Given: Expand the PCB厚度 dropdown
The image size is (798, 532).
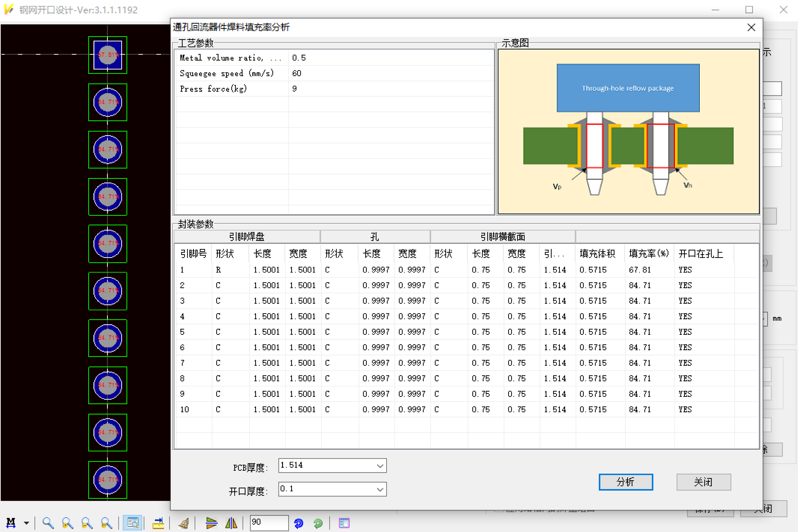Looking at the screenshot, I should [x=380, y=466].
